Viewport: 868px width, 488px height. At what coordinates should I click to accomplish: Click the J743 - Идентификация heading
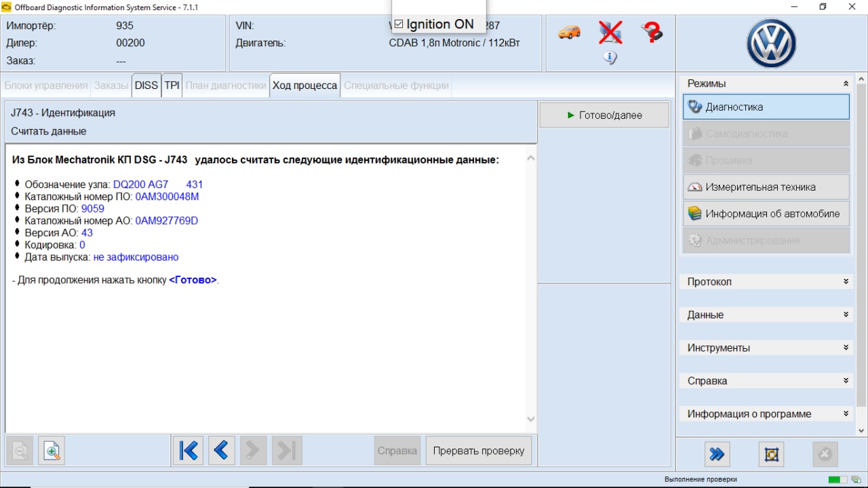[63, 113]
